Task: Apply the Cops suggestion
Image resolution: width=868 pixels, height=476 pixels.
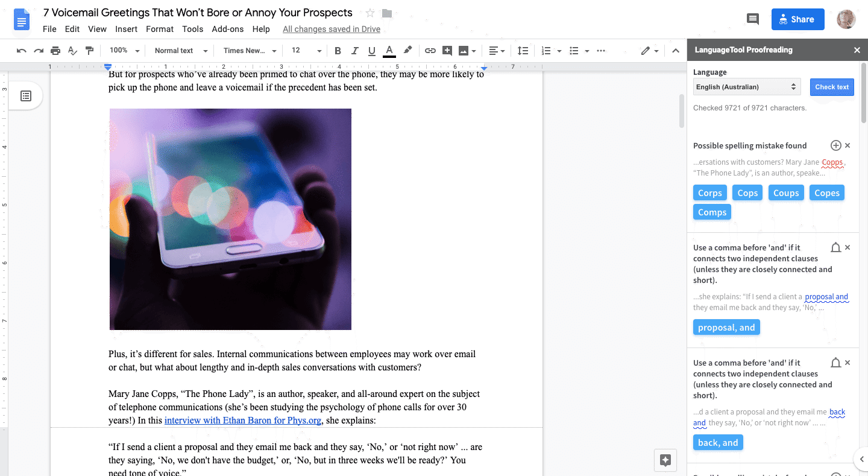Action: coord(747,193)
